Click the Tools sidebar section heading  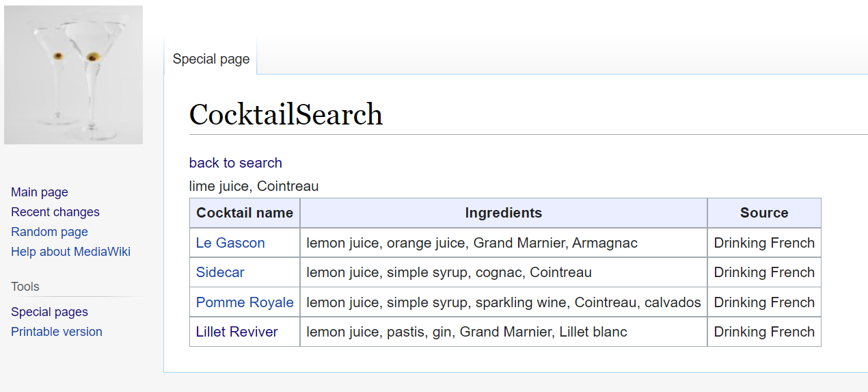(x=25, y=287)
